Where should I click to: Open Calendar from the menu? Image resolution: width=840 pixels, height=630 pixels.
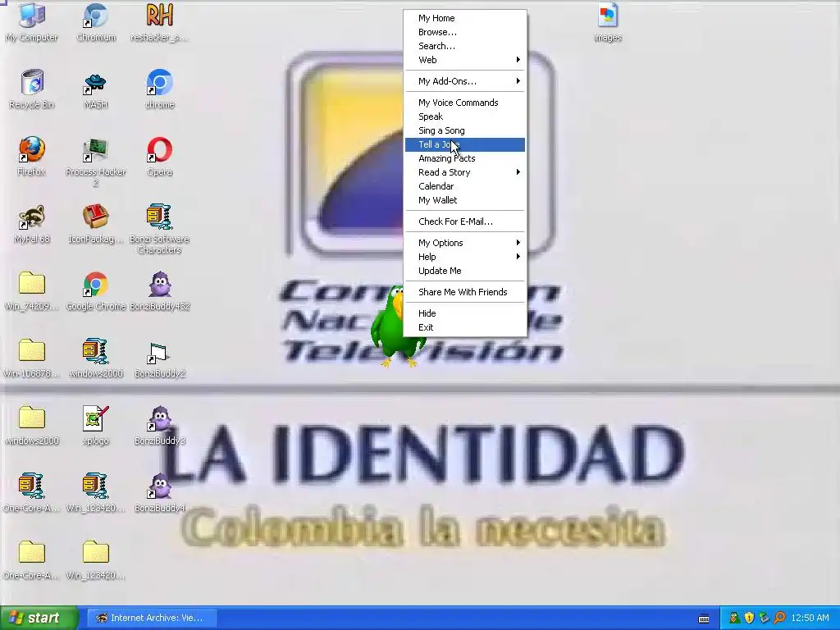[465, 186]
